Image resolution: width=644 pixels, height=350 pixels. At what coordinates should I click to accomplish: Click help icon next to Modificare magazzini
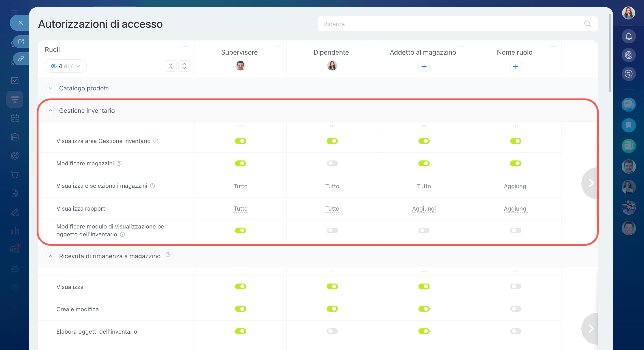point(119,164)
